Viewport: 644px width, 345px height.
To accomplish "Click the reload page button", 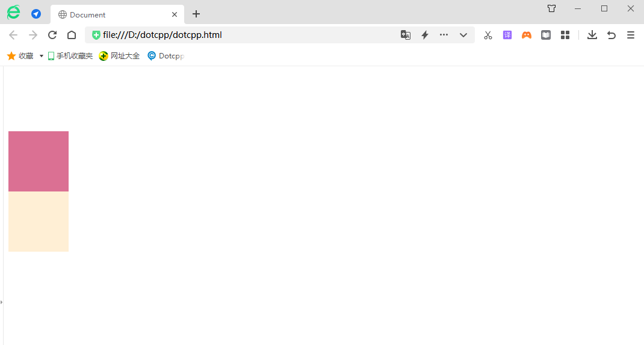I will click(52, 35).
